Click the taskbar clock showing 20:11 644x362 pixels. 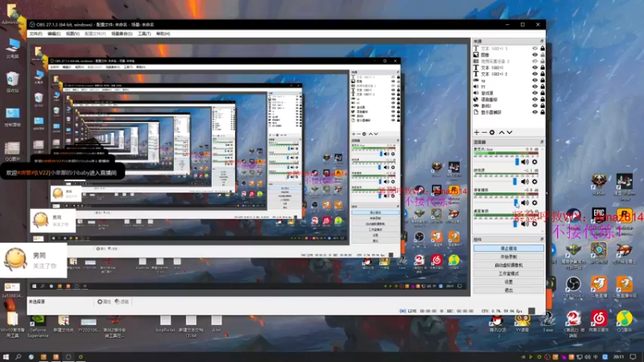point(618,357)
